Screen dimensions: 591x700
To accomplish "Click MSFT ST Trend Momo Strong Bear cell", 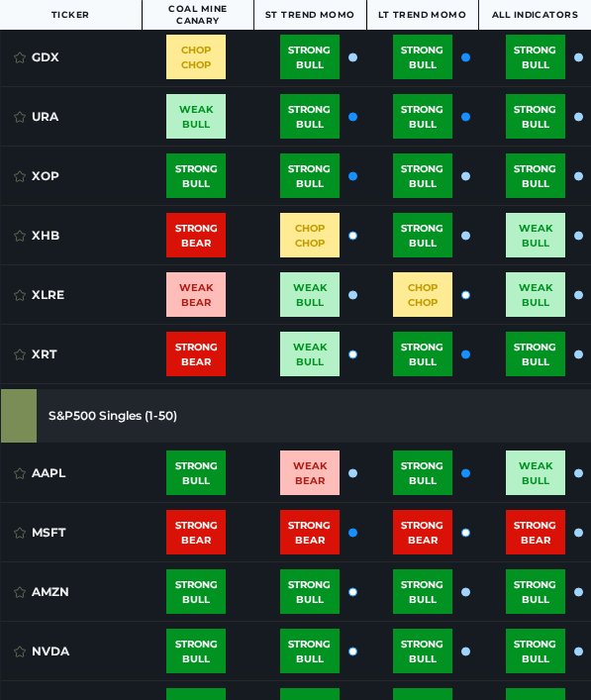I will click(x=310, y=532).
